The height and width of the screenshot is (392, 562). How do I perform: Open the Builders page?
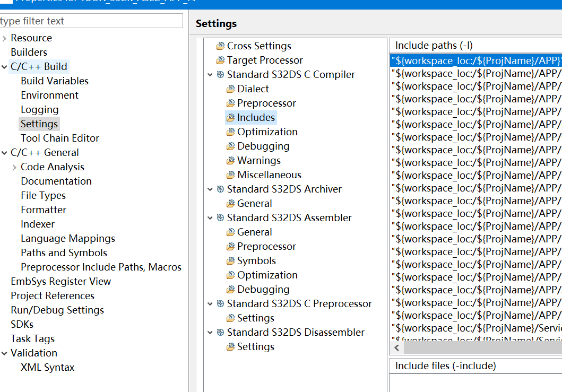coord(29,53)
